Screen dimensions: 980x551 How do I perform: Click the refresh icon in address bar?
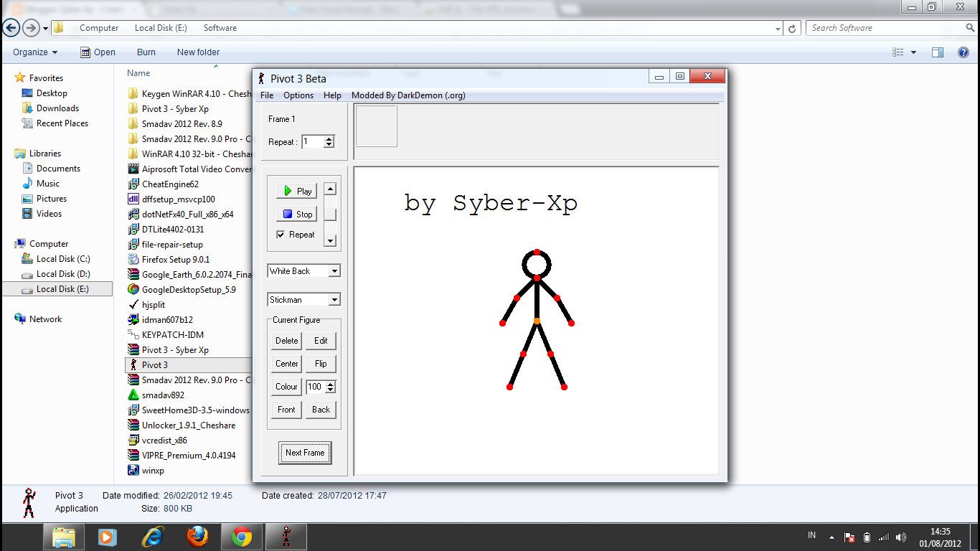[x=792, y=29]
